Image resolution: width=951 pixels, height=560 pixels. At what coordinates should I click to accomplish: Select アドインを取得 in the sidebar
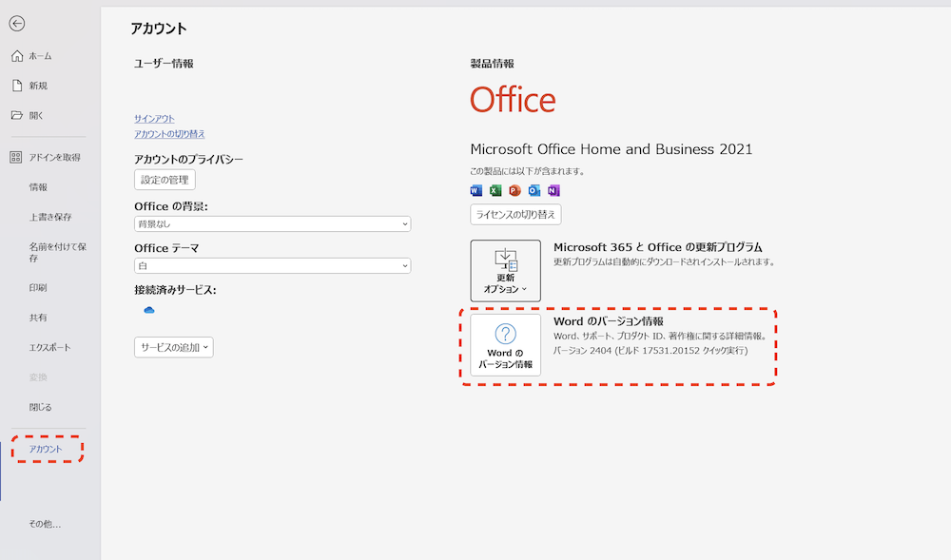[54, 158]
